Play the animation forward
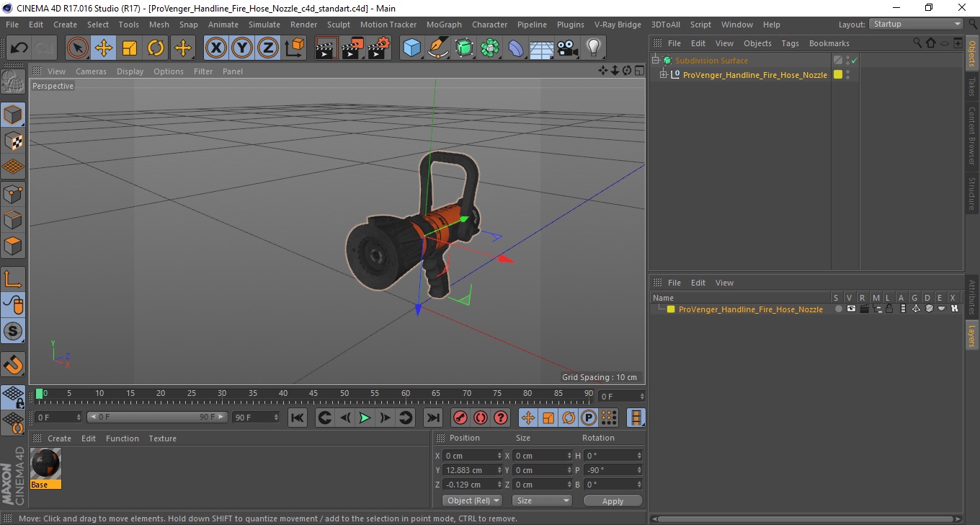The width and height of the screenshot is (980, 525). click(365, 418)
